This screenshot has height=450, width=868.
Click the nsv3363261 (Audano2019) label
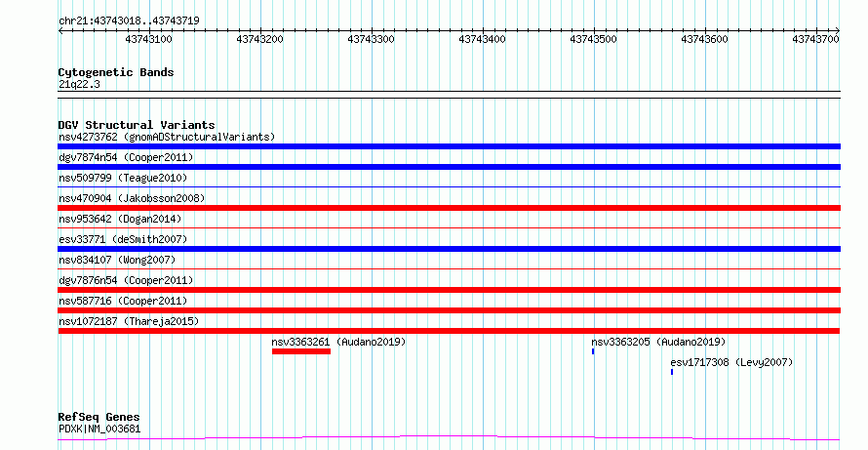pyautogui.click(x=338, y=342)
